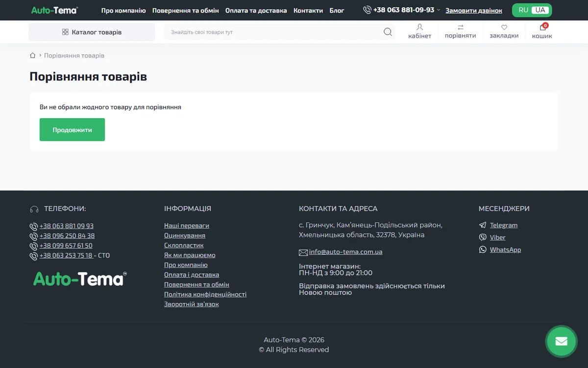588x368 pixels.
Task: Open the Склопластик footer link
Action: [x=184, y=245]
